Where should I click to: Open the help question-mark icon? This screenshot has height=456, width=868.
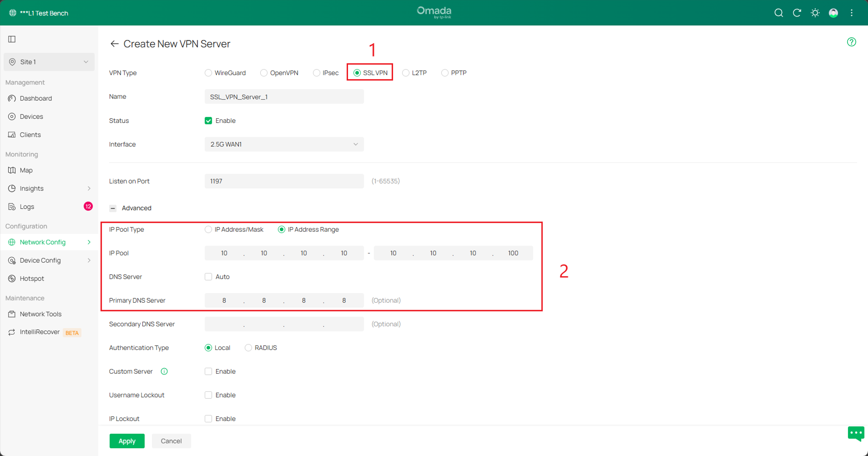click(x=851, y=42)
